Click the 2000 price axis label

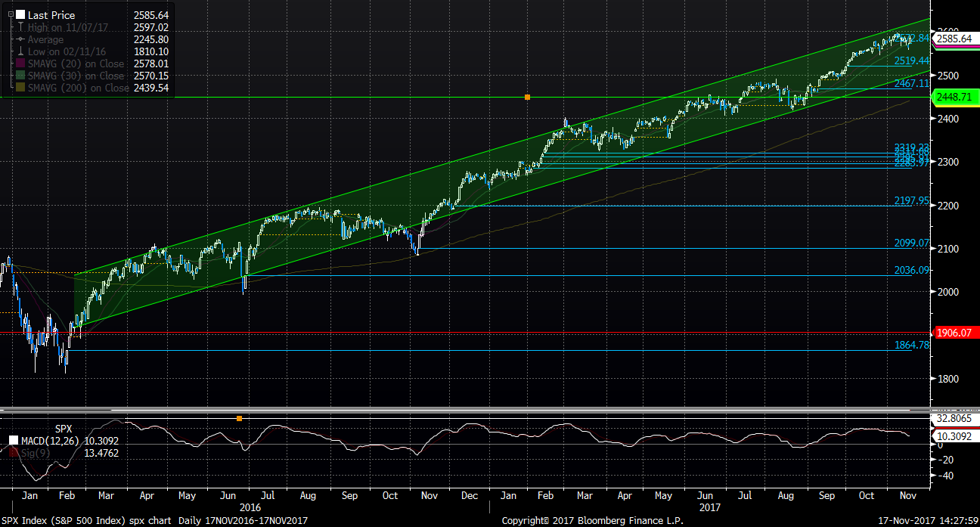pos(948,292)
